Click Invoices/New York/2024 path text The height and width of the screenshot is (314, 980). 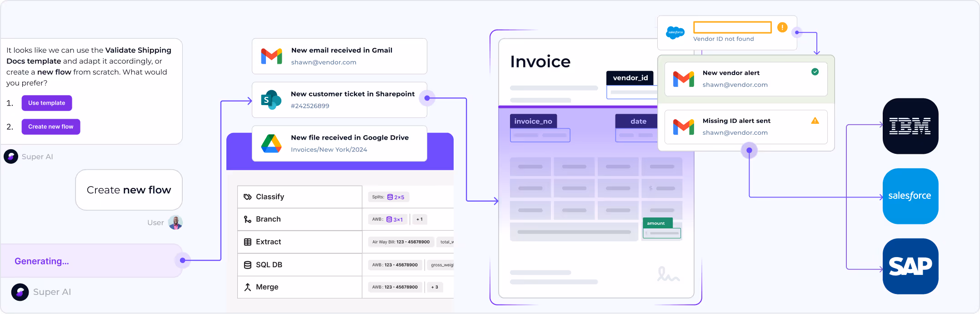click(x=329, y=150)
